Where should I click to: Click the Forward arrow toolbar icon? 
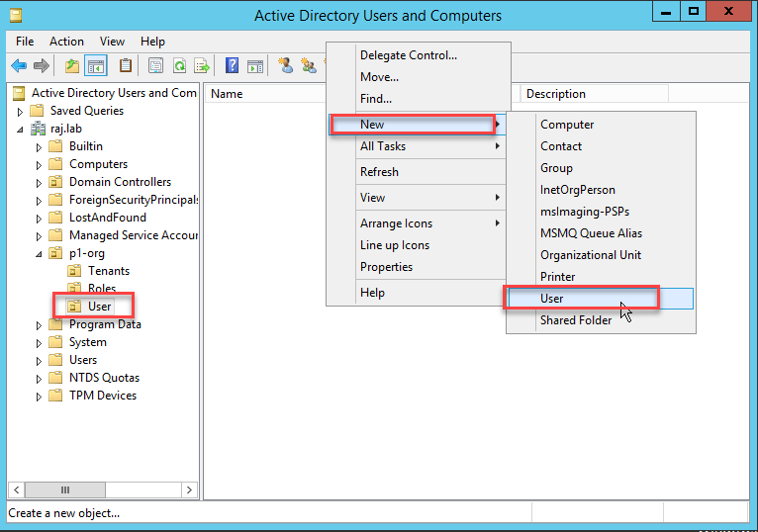coord(42,65)
